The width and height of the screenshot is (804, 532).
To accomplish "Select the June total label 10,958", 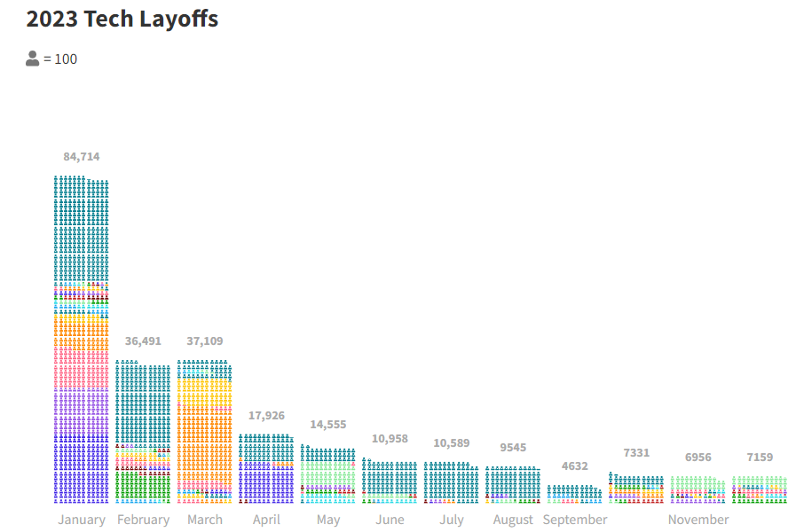I will pyautogui.click(x=390, y=438).
